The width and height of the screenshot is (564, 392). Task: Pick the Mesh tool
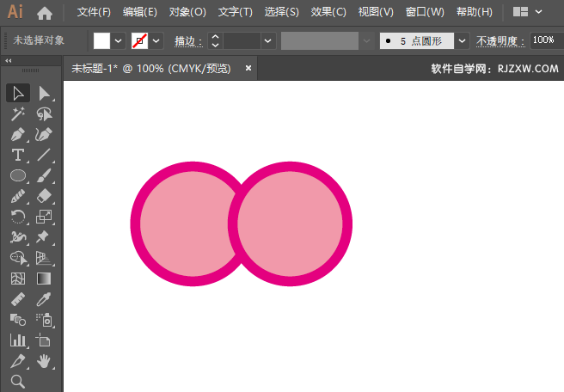point(18,279)
